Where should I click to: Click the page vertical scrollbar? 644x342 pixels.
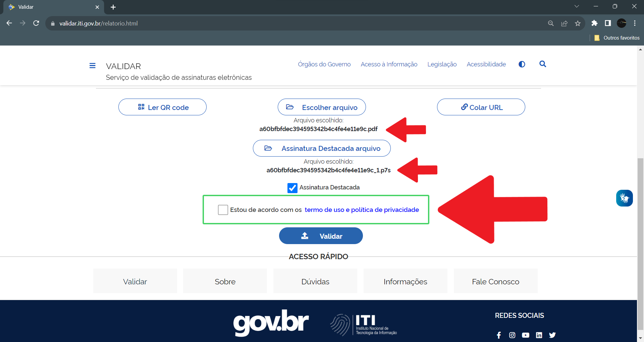point(640,235)
